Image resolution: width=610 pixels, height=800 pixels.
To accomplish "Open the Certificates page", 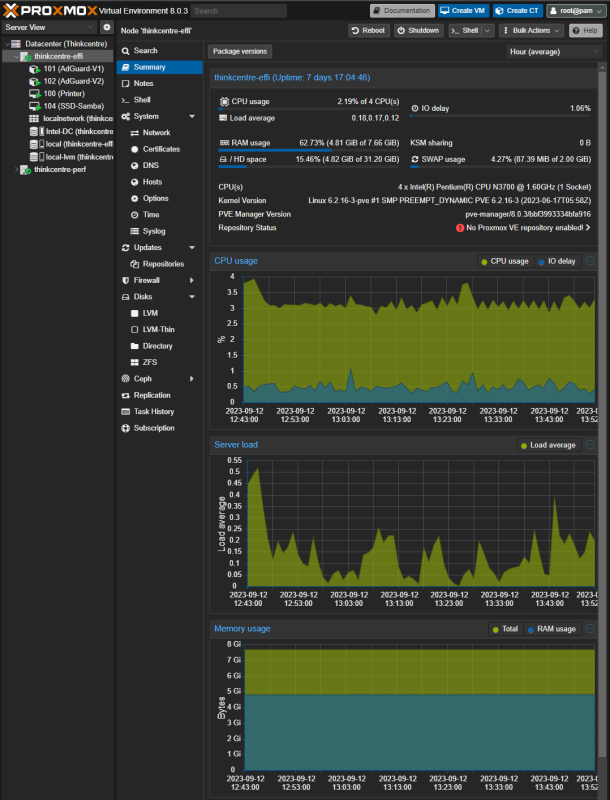I will click(x=159, y=149).
